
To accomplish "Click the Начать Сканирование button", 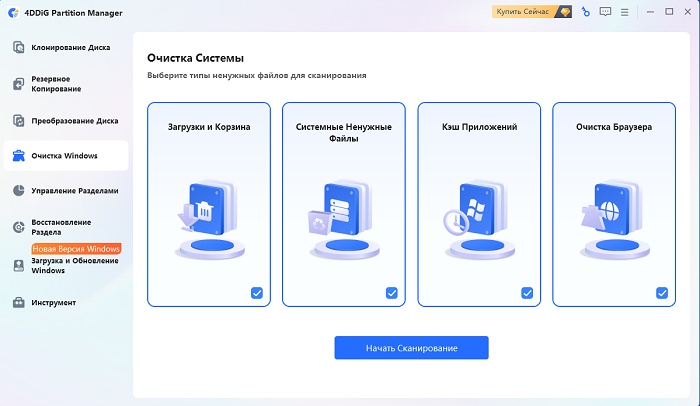I will tap(411, 347).
